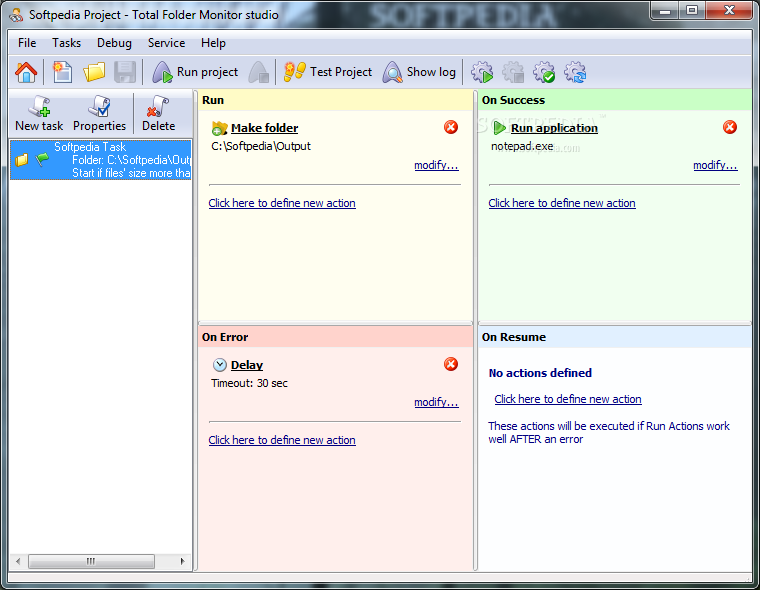760x590 pixels.
Task: Click Run project in the toolbar
Action: point(195,72)
